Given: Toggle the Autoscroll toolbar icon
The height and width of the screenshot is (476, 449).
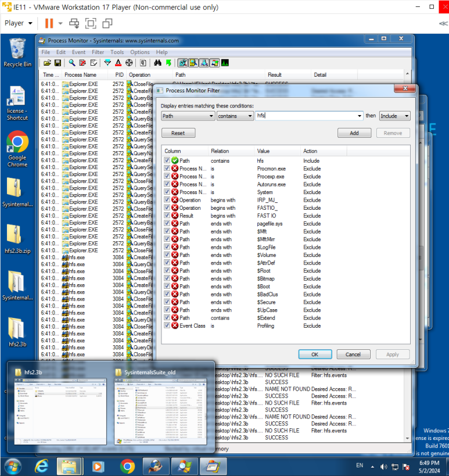Looking at the screenshot, I should 82,63.
